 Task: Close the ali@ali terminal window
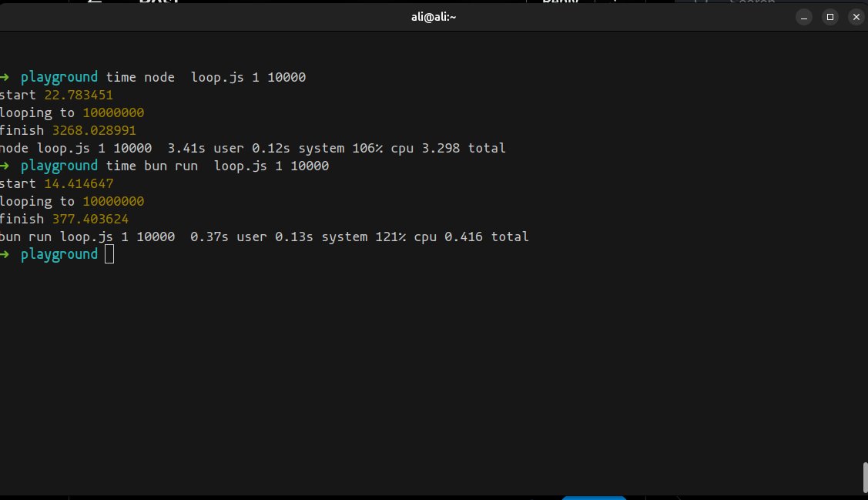pos(856,17)
